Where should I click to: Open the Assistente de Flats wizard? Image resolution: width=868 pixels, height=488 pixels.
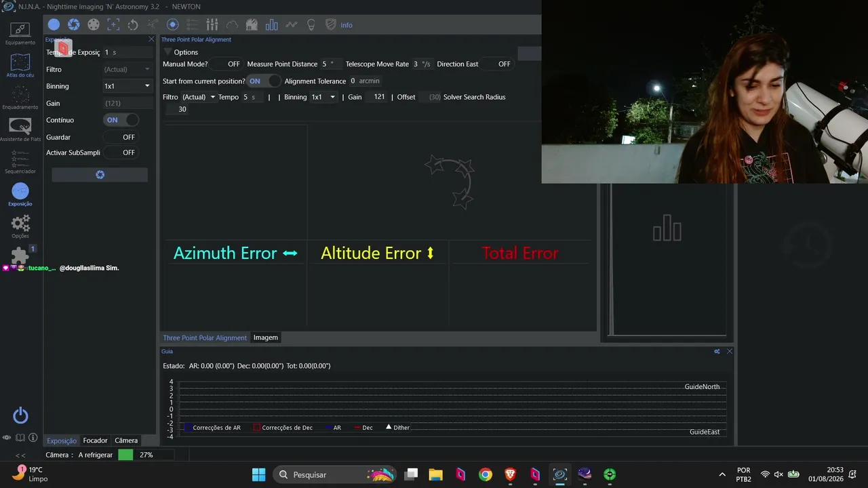(20, 130)
